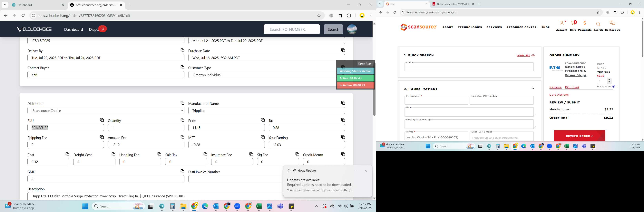Open the PO Line# link
This screenshot has width=644, height=212.
click(572, 87)
